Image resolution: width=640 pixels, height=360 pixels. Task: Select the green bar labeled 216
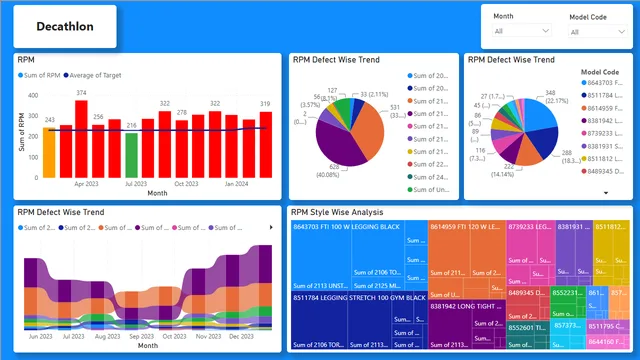(x=131, y=155)
